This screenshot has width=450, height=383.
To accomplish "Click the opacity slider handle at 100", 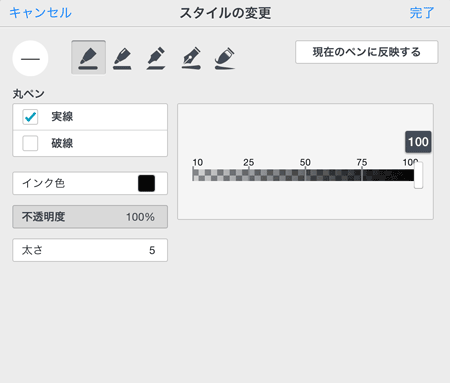I will 418,175.
